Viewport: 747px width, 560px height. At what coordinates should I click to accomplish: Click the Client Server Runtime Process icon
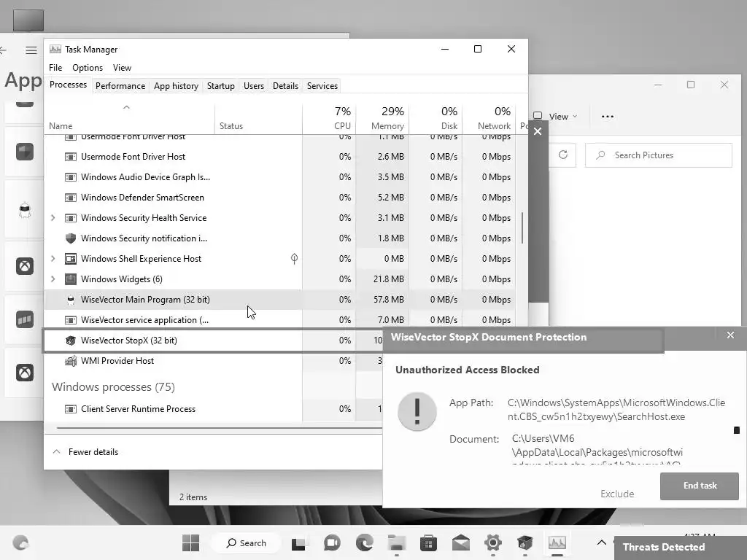coord(71,409)
